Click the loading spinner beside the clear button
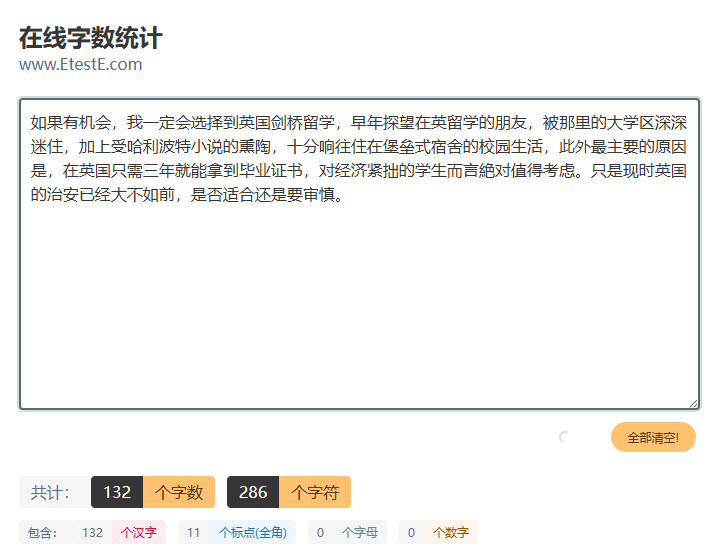Viewport: 721px width, 551px height. click(564, 436)
